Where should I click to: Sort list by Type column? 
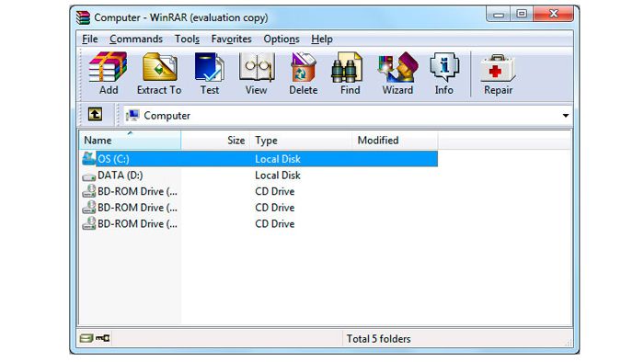click(301, 141)
